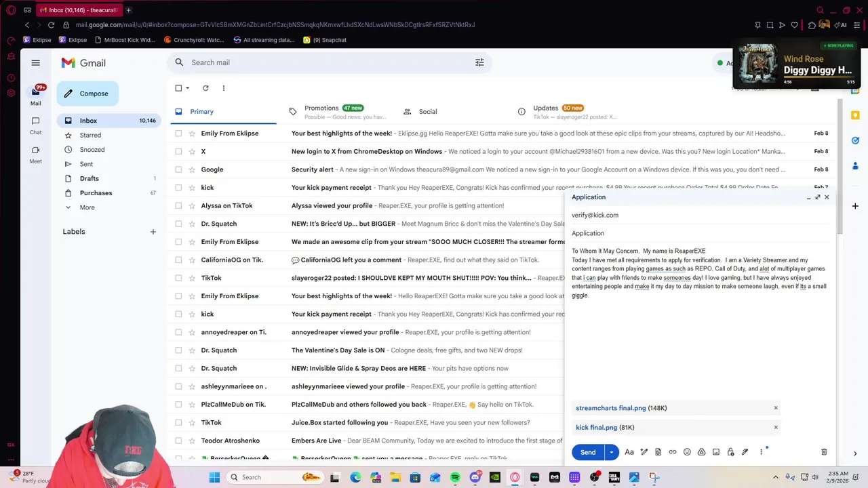Click the Search mail field
868x488 pixels.
point(329,62)
